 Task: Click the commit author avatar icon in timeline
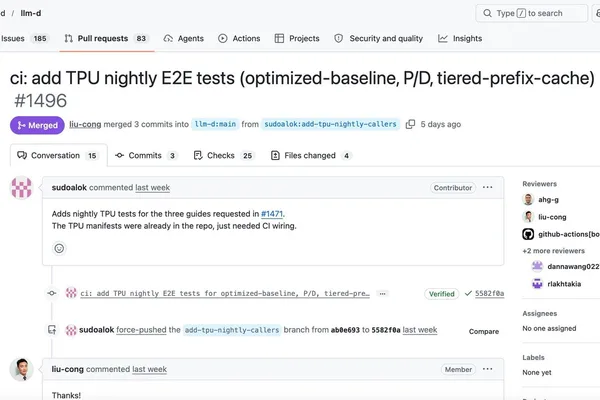point(71,293)
